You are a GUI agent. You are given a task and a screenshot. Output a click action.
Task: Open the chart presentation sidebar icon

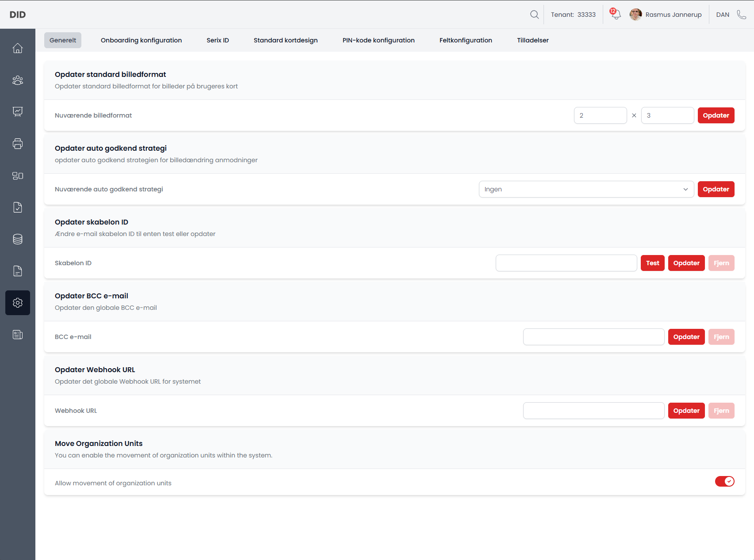pyautogui.click(x=18, y=112)
